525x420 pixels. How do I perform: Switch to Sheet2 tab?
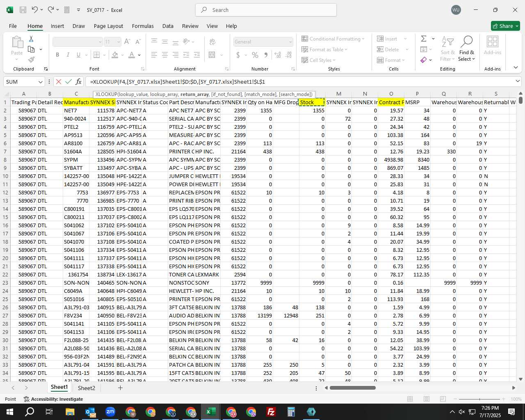[87, 388]
